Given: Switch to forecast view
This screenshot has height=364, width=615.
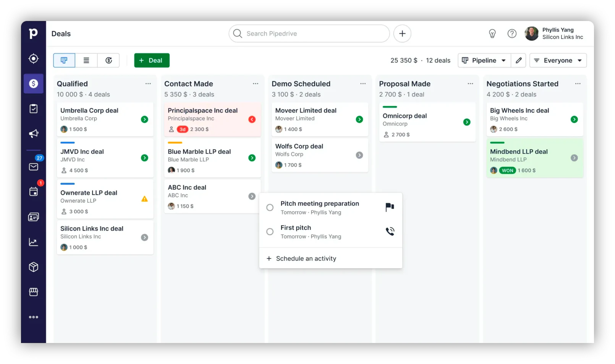Looking at the screenshot, I should coord(108,60).
